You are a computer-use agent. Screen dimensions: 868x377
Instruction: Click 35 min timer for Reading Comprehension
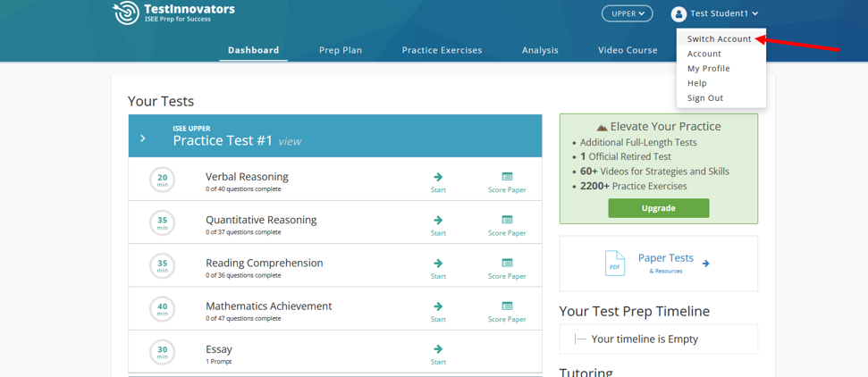(x=162, y=265)
